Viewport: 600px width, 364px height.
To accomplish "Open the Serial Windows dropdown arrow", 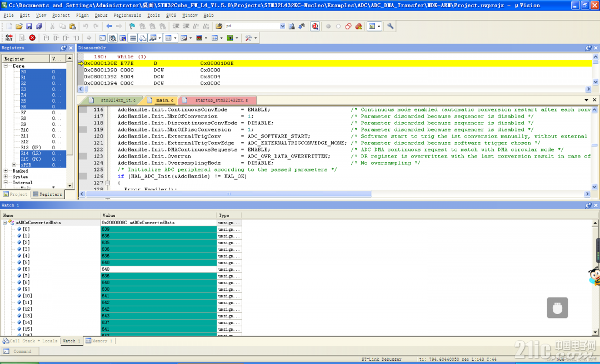I will click(x=191, y=38).
